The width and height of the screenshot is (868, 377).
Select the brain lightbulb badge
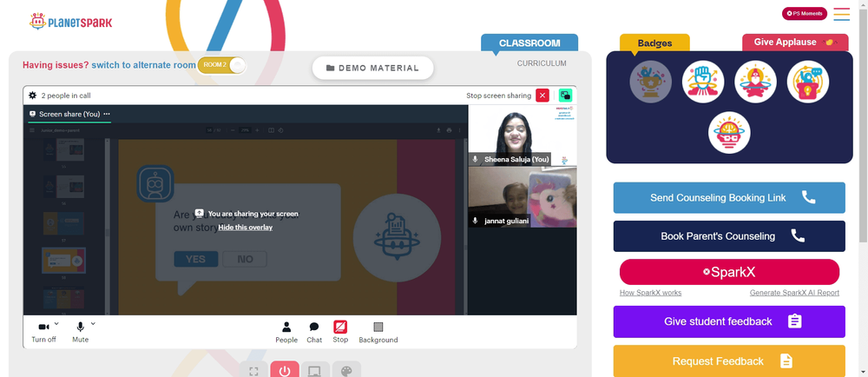729,132
